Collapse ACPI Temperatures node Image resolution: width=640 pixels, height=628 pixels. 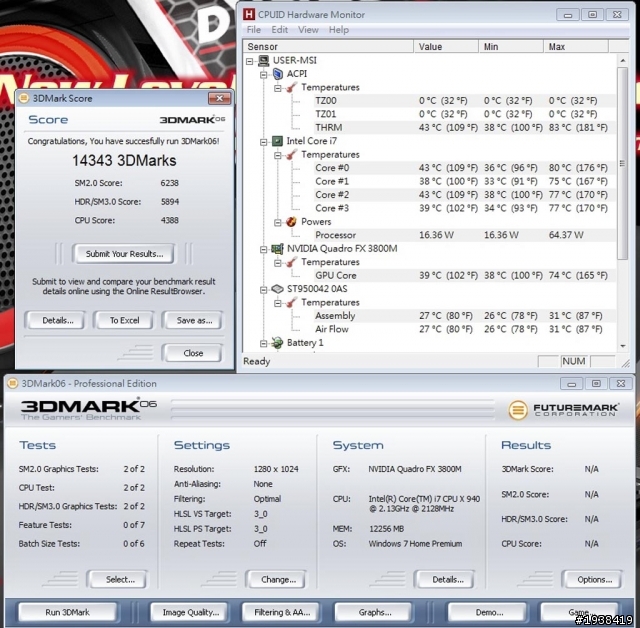pos(278,88)
